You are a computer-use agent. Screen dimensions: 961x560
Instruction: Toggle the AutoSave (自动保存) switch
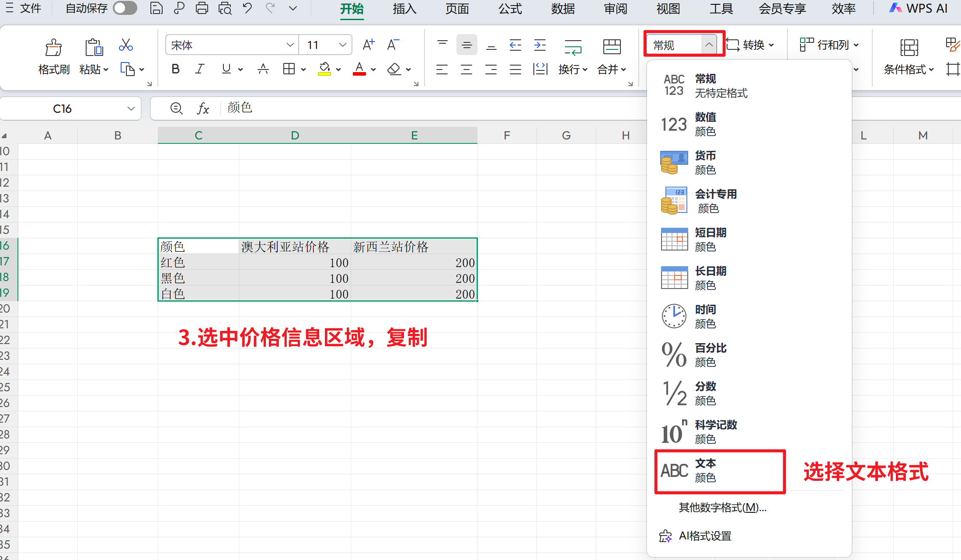point(125,8)
